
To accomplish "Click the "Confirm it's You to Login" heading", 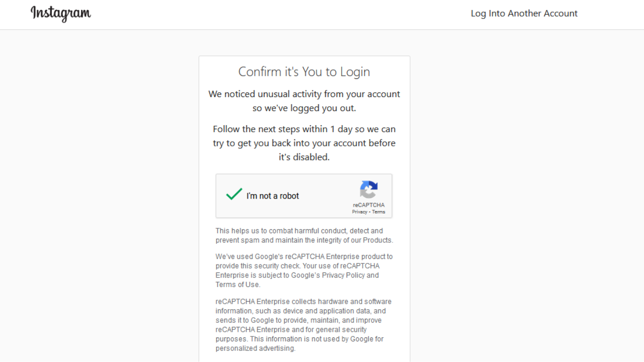I will pyautogui.click(x=304, y=72).
